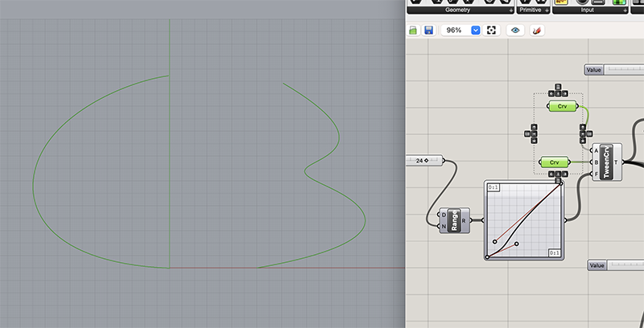The image size is (644, 328).
Task: Click the graph mapper's upper-right curve handle
Action: 560,182
